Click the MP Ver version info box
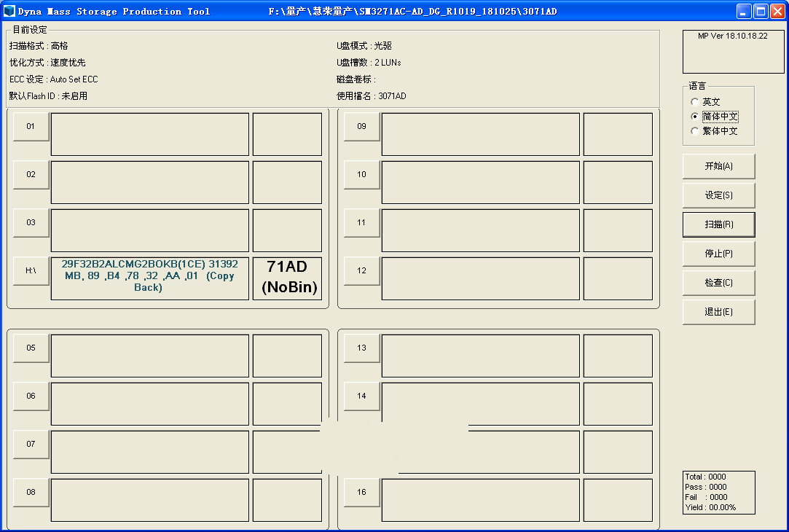Image resolution: width=789 pixels, height=532 pixels. point(732,51)
